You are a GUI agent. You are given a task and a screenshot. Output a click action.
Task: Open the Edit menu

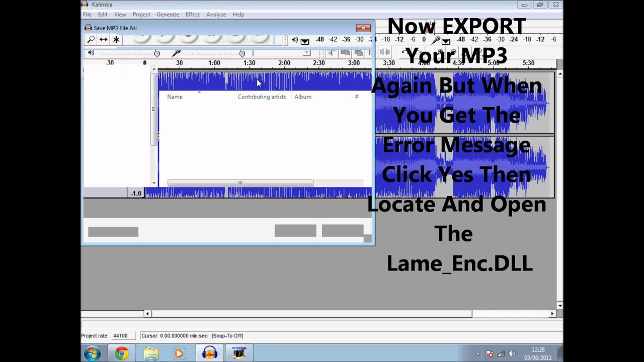103,15
